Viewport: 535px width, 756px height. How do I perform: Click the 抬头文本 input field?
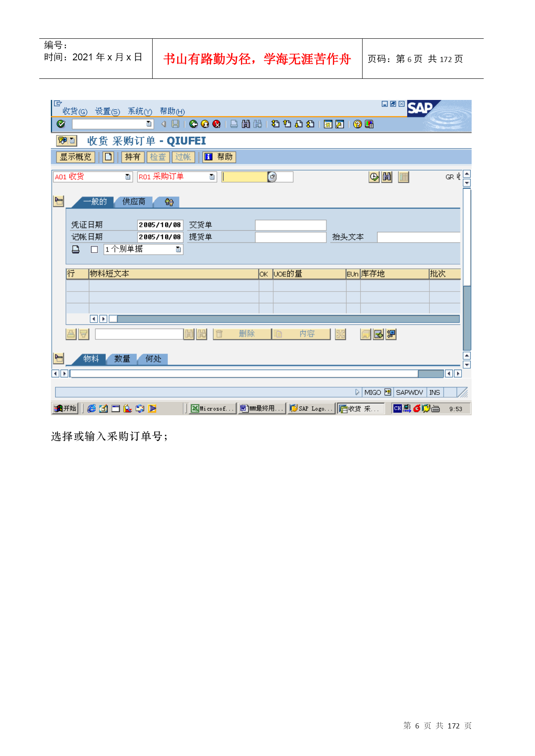coord(419,237)
